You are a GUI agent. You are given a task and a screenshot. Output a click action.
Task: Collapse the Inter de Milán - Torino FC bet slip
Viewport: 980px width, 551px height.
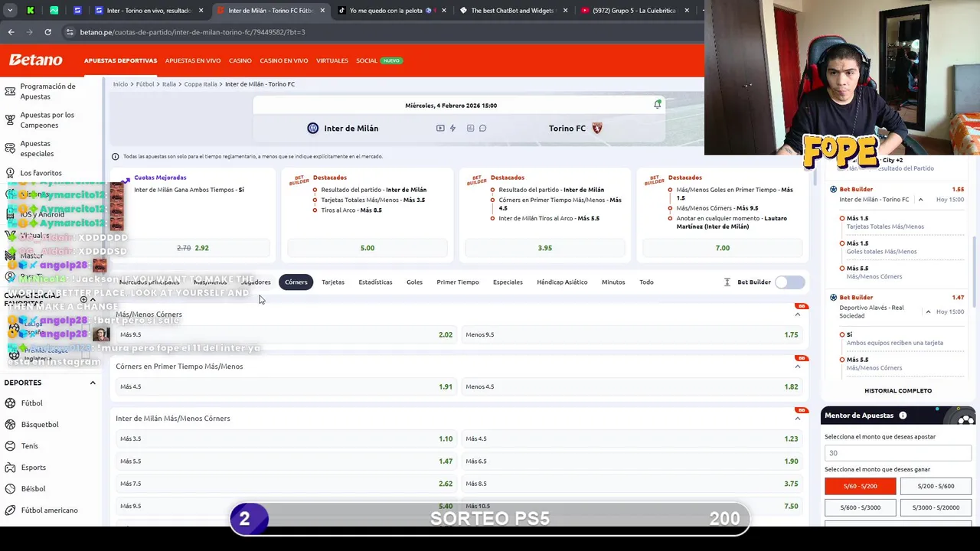click(920, 200)
